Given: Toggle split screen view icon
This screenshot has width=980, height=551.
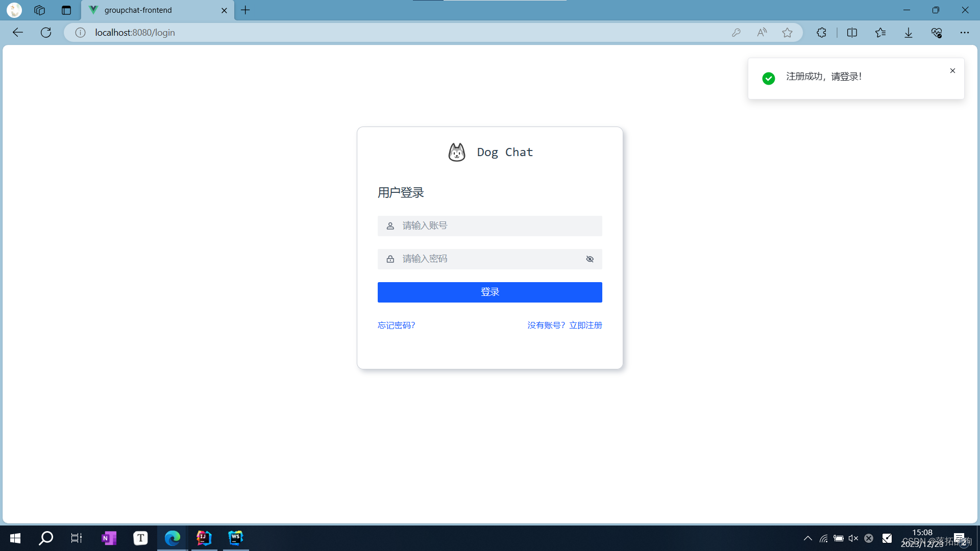Looking at the screenshot, I should pyautogui.click(x=852, y=33).
